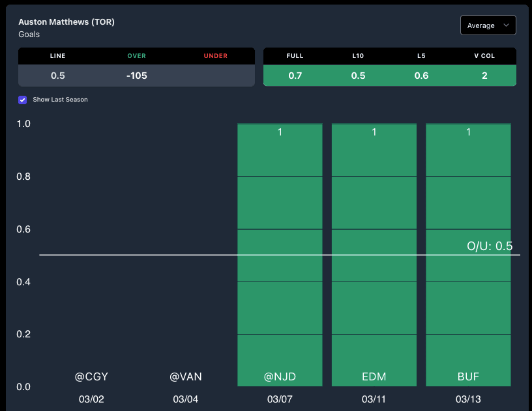Select the -105 over odds
The width and height of the screenshot is (532, 411).
137,76
